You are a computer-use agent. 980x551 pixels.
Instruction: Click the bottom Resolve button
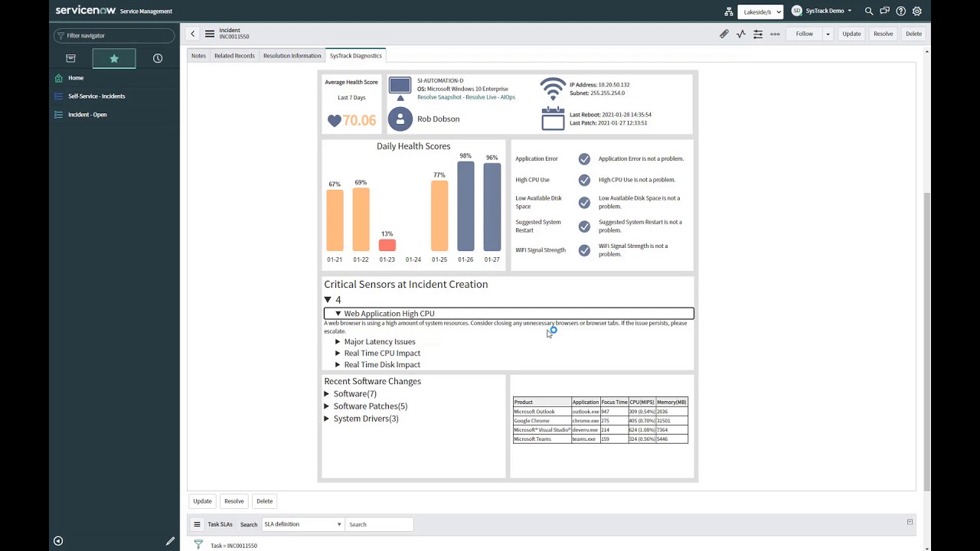(x=234, y=501)
